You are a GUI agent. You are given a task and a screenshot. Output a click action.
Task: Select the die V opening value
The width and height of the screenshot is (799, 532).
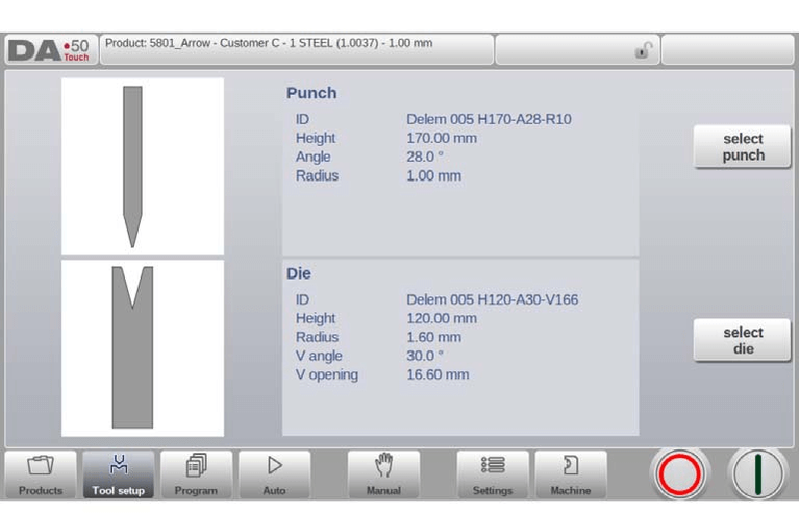(x=437, y=375)
